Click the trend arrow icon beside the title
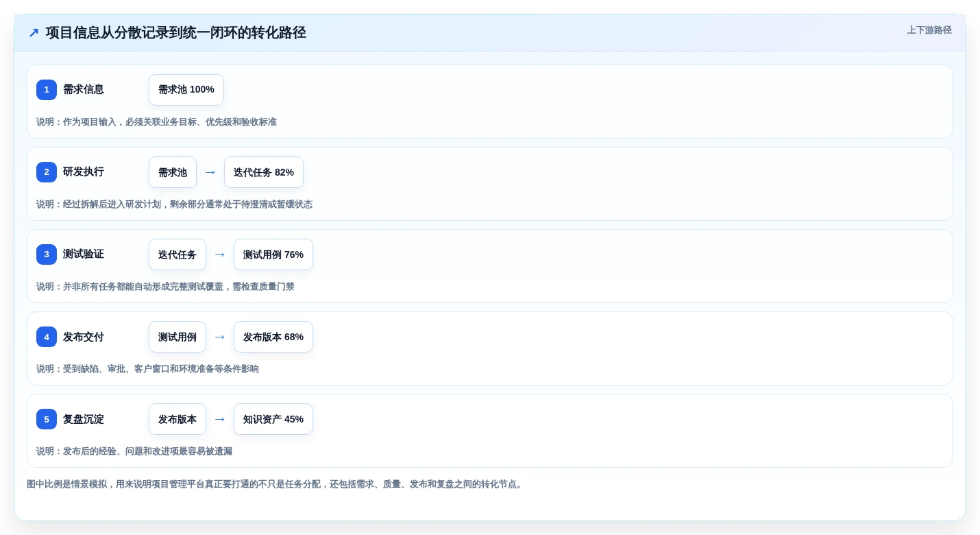Screen dimensions: 980x535 [34, 33]
